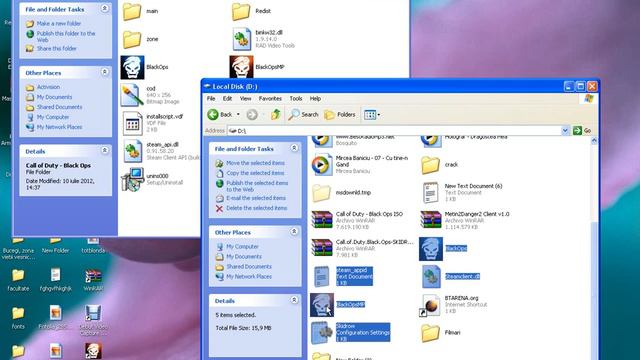
Task: Select BlackOpsMP icon in back window
Action: [x=241, y=67]
